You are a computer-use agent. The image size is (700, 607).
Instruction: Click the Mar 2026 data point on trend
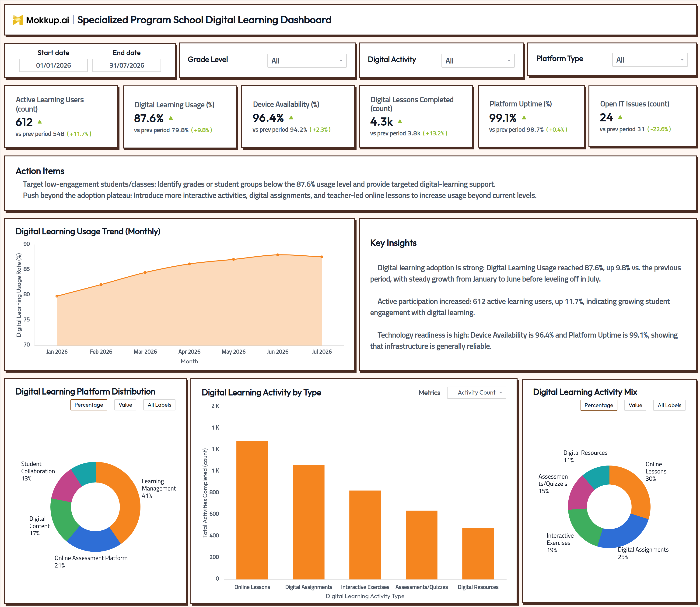tap(145, 272)
